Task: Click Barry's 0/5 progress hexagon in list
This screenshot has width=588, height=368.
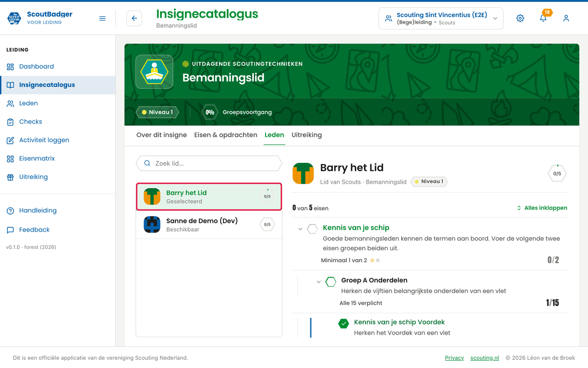Action: [x=267, y=196]
